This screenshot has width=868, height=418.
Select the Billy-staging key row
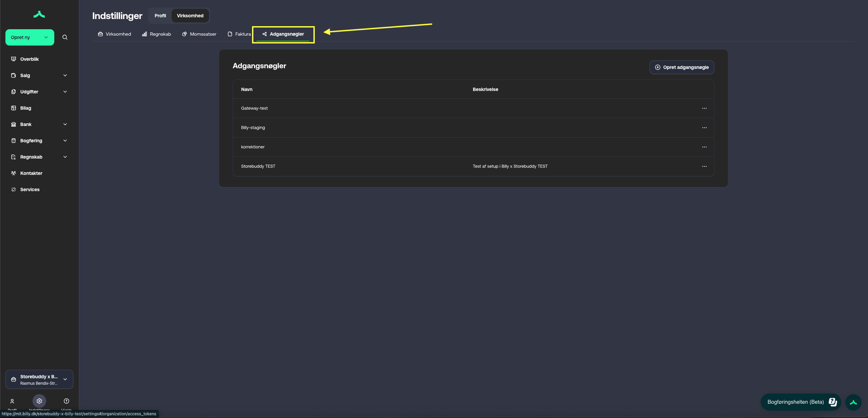click(253, 128)
